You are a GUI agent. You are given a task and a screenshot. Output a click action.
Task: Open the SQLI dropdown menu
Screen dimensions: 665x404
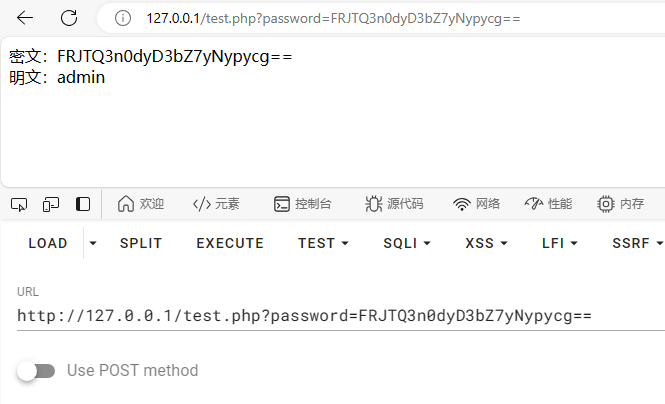pyautogui.click(x=407, y=243)
